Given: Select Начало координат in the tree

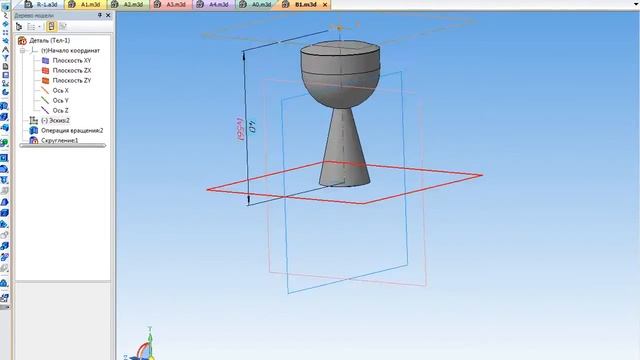Looking at the screenshot, I should click(x=70, y=51).
